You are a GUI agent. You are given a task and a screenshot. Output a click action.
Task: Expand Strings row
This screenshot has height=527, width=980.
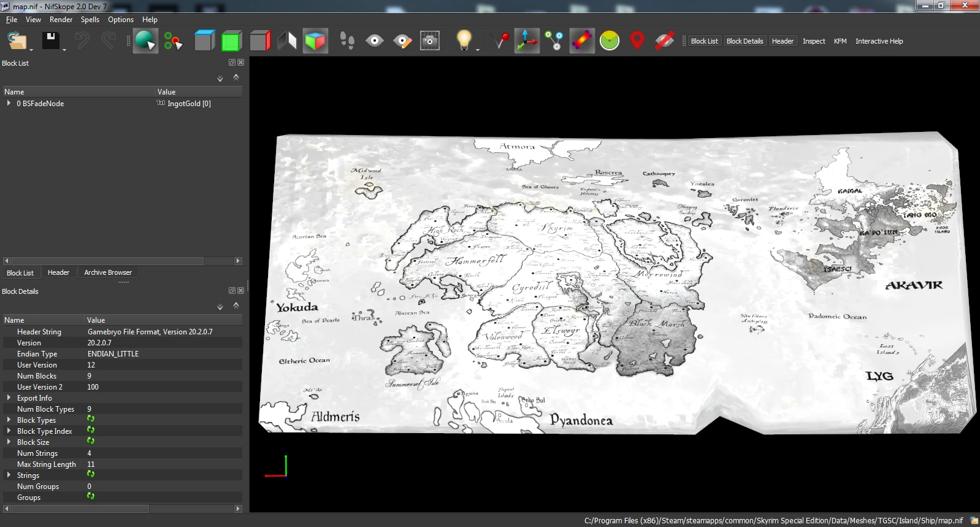tap(9, 475)
